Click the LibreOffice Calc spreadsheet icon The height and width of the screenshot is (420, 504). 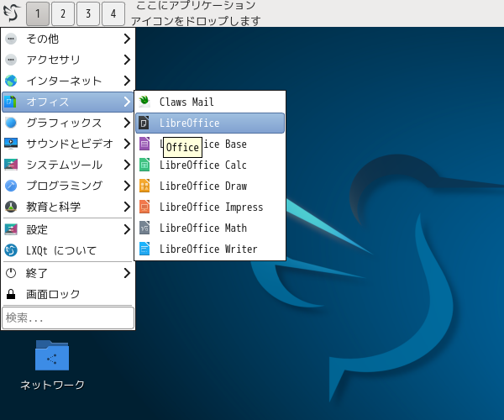point(144,165)
